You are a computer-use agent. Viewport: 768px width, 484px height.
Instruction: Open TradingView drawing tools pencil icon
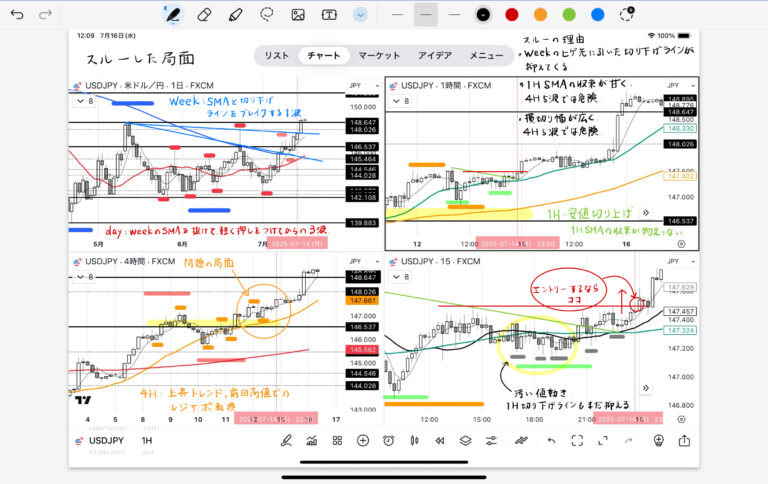tap(287, 440)
